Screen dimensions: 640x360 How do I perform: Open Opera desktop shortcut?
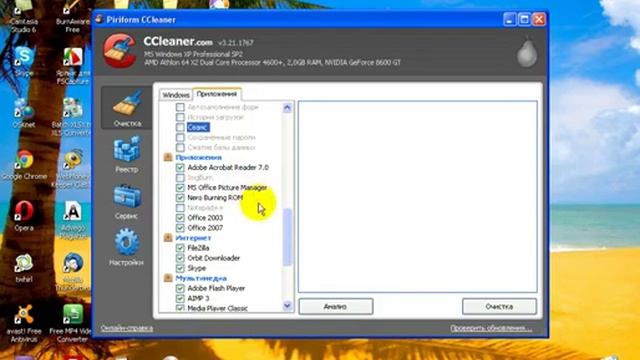tap(24, 216)
